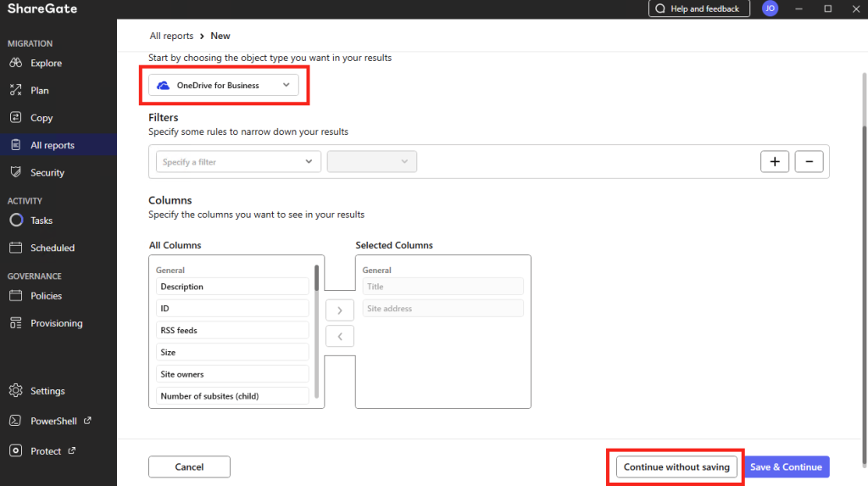Click the Provisioning icon in sidebar
Screen dimensions: 868x486
pos(15,323)
